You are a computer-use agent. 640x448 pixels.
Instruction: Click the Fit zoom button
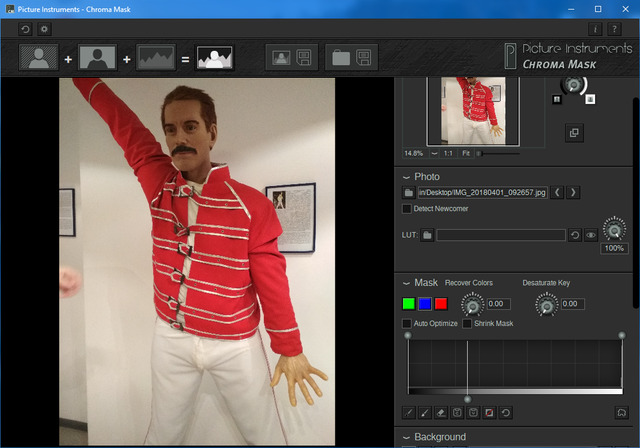[x=466, y=153]
